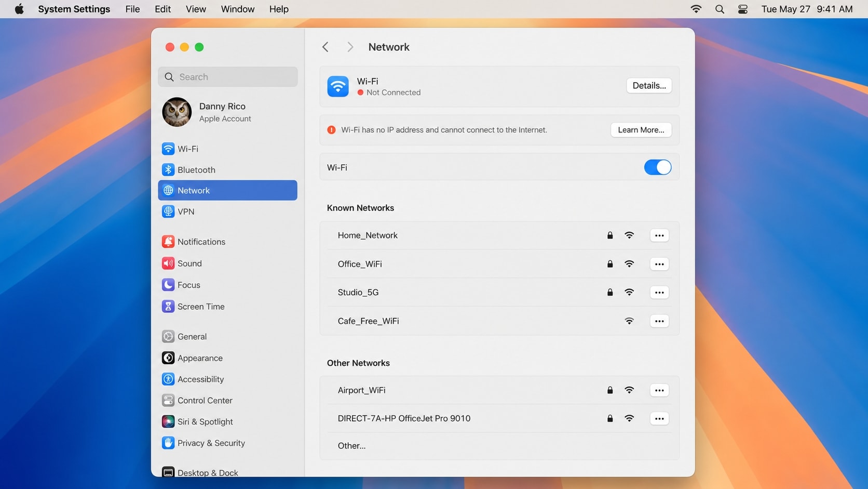The width and height of the screenshot is (868, 489).
Task: Open Control Center settings
Action: [x=227, y=401]
